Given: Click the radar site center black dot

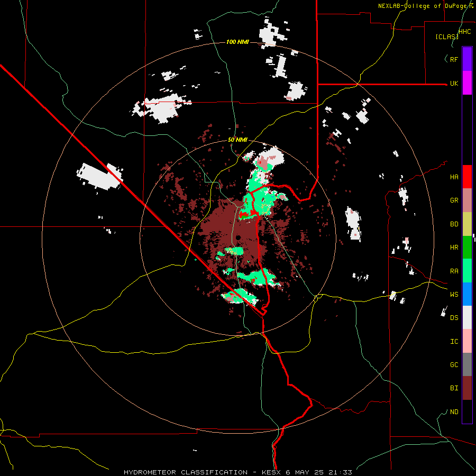Looking at the screenshot, I should (x=239, y=237).
